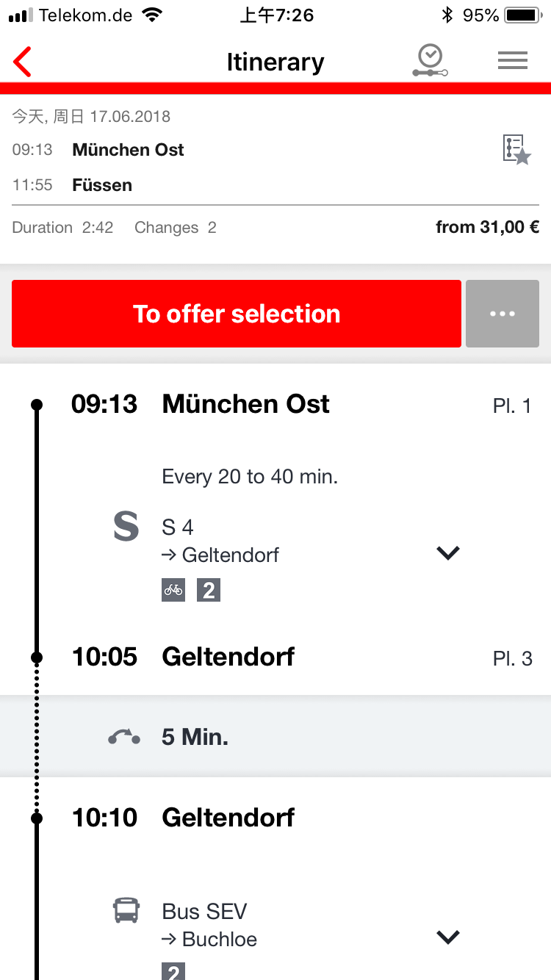Image resolution: width=551 pixels, height=980 pixels.
Task: Expand Bus SEV to Buchloe details
Action: [x=447, y=937]
